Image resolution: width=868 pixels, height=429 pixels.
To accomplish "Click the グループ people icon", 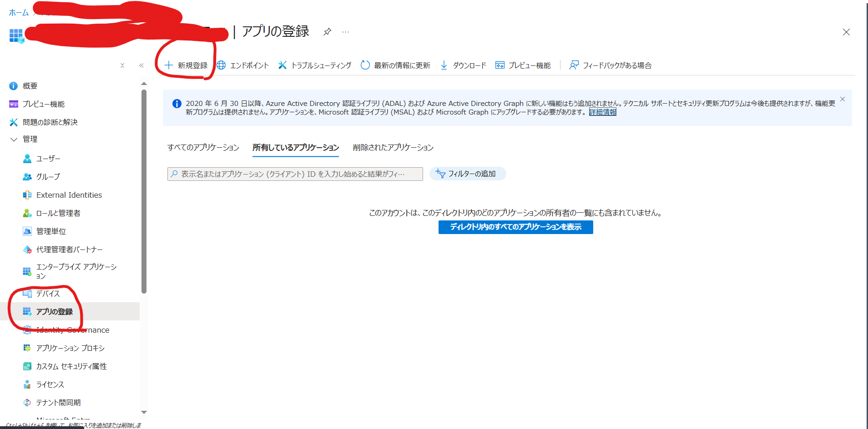I will coord(27,177).
